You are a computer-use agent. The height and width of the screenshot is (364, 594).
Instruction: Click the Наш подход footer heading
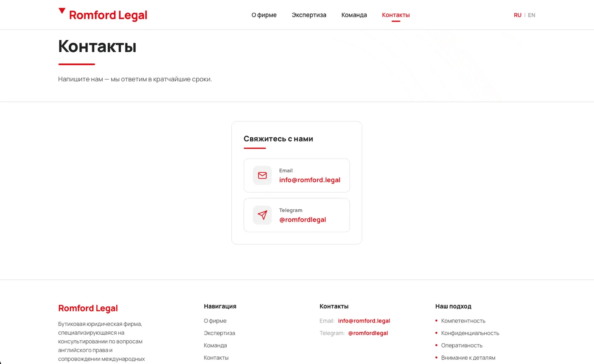(x=453, y=306)
